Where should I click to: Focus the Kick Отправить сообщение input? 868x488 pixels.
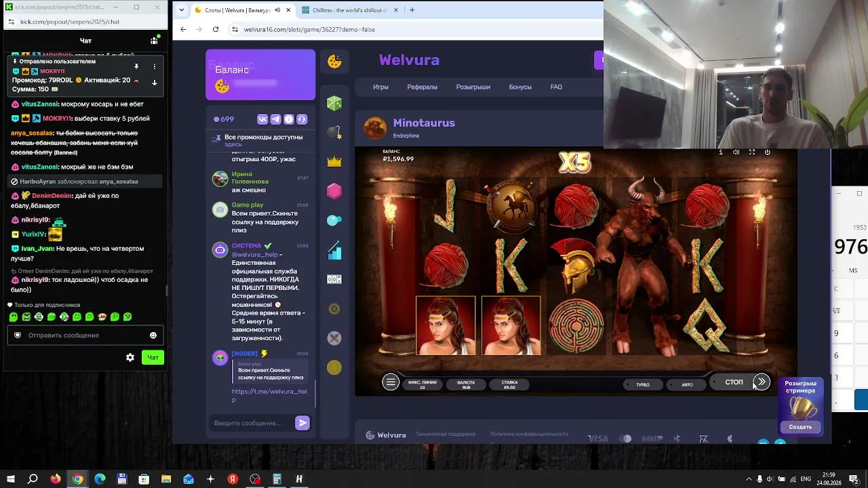click(x=85, y=335)
